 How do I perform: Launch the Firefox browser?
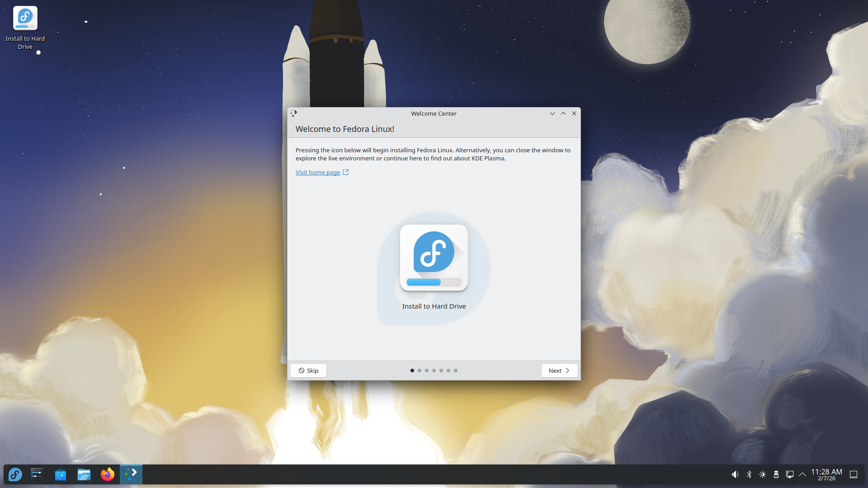[x=107, y=474]
